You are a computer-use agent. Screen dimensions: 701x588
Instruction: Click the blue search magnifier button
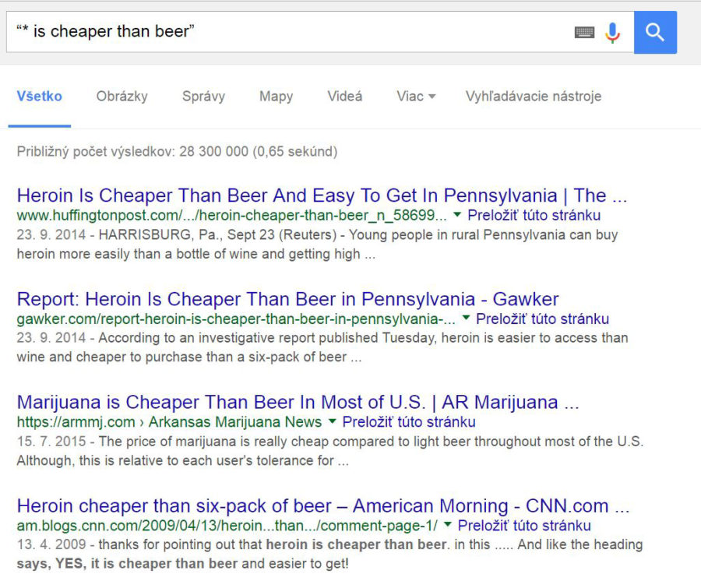click(655, 32)
